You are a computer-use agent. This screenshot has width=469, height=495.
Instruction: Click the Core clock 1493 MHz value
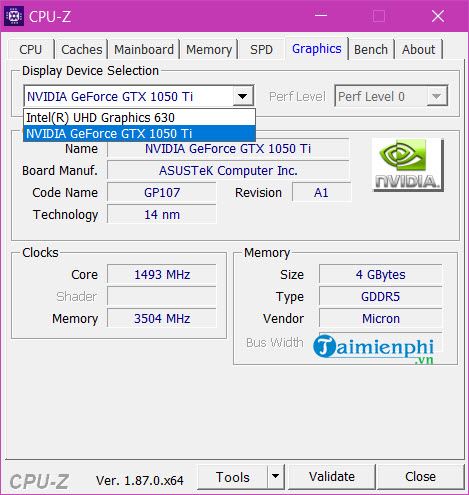tap(162, 275)
